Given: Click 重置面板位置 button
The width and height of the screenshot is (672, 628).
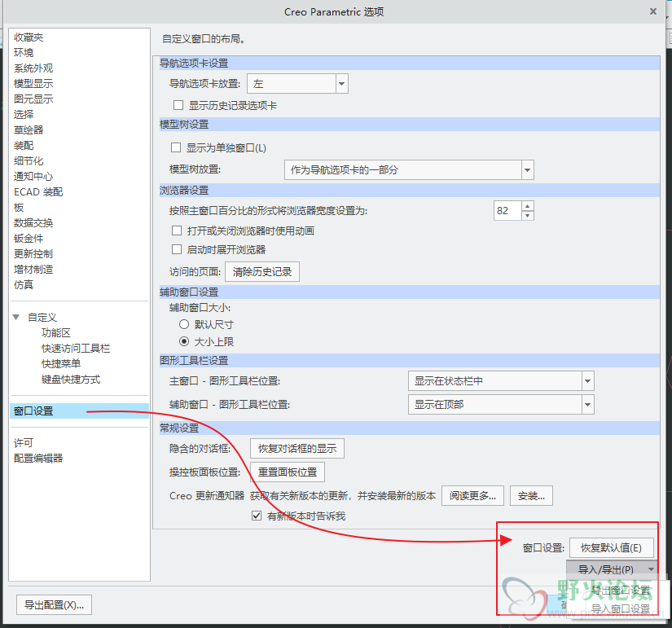Looking at the screenshot, I should (288, 472).
